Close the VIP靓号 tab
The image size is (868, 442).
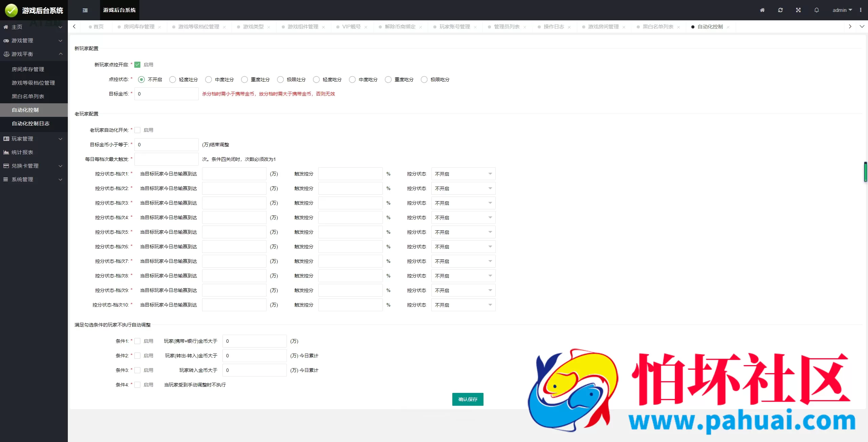366,27
